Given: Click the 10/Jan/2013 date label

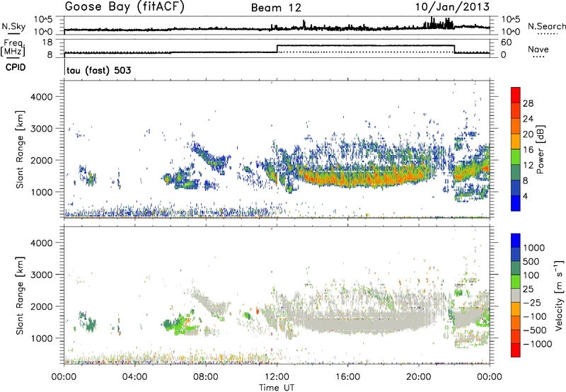Looking at the screenshot, I should (453, 6).
